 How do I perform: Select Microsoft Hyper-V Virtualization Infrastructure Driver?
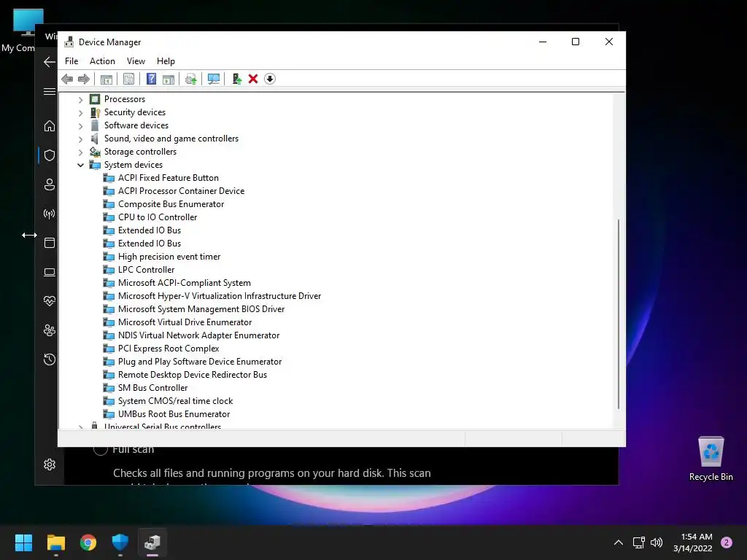(x=220, y=296)
